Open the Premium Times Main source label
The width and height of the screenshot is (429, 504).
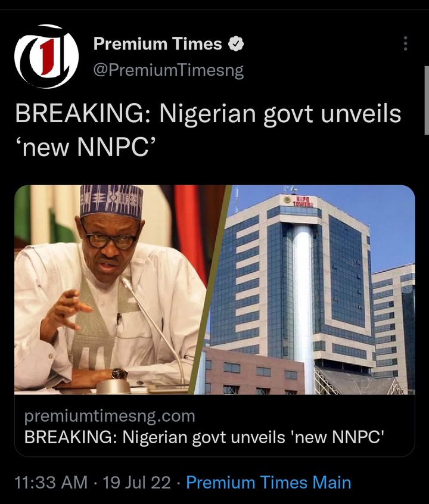pyautogui.click(x=269, y=483)
